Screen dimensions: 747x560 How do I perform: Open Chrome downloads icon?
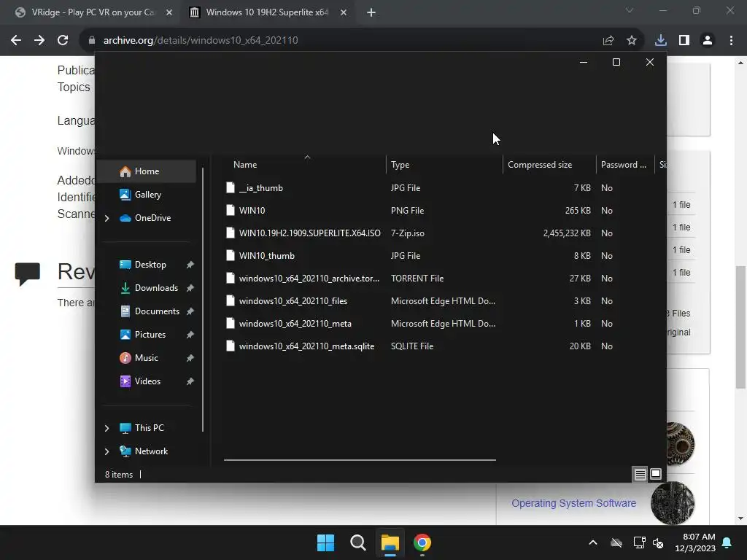coord(661,41)
